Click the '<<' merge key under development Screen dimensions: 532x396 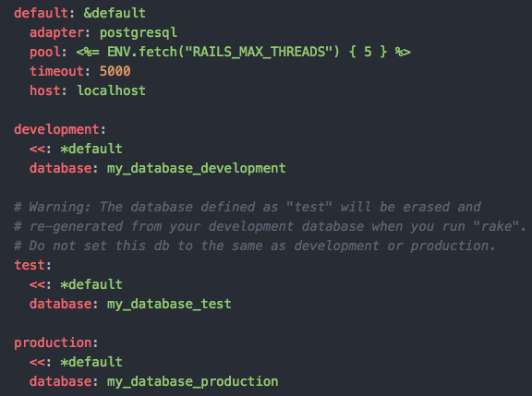click(37, 149)
